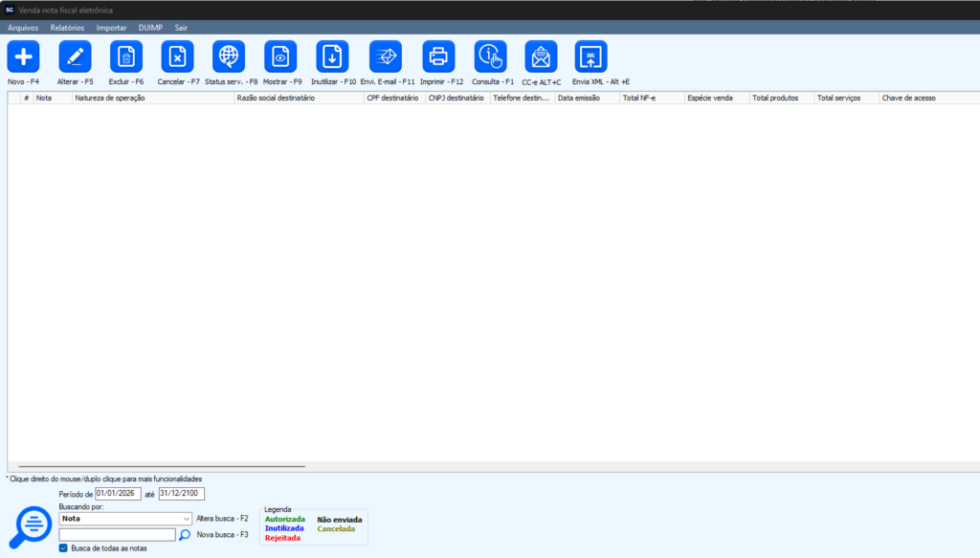Send invoice by Envi. E-mail - F11
The image size is (980, 558).
click(386, 56)
